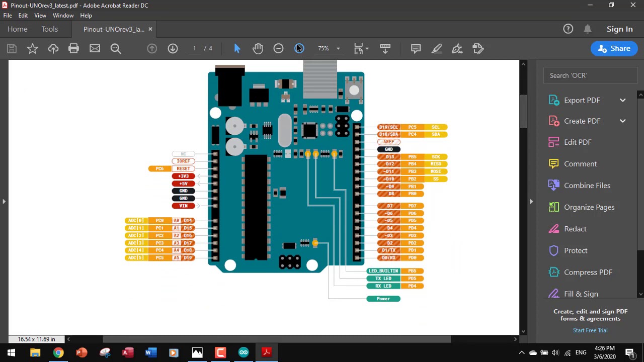Expand Export PDF options chevron
Viewport: 644px width, 362px height.
[623, 100]
